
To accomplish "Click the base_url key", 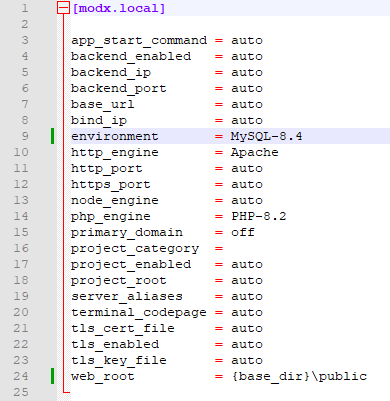I will tap(103, 105).
